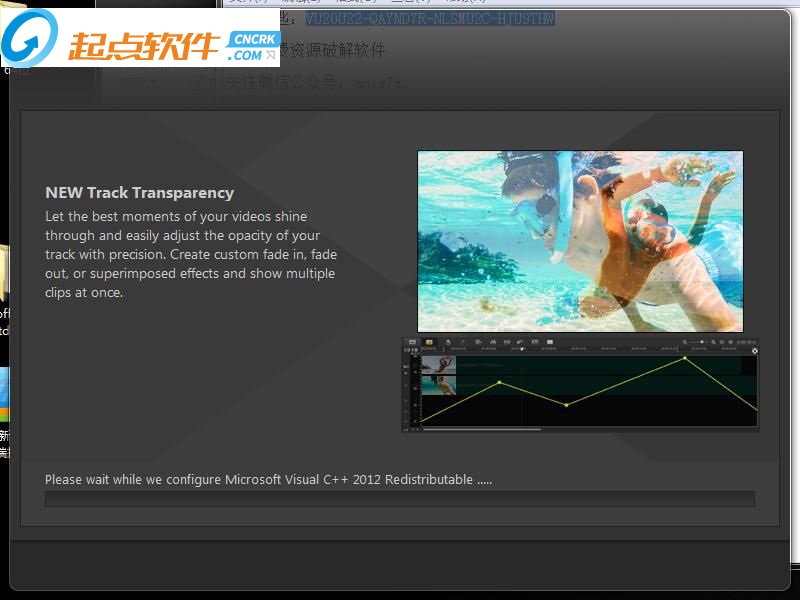This screenshot has width=800, height=600.
Task: Click the "NEW Track Transparency" heading
Action: [x=139, y=193]
